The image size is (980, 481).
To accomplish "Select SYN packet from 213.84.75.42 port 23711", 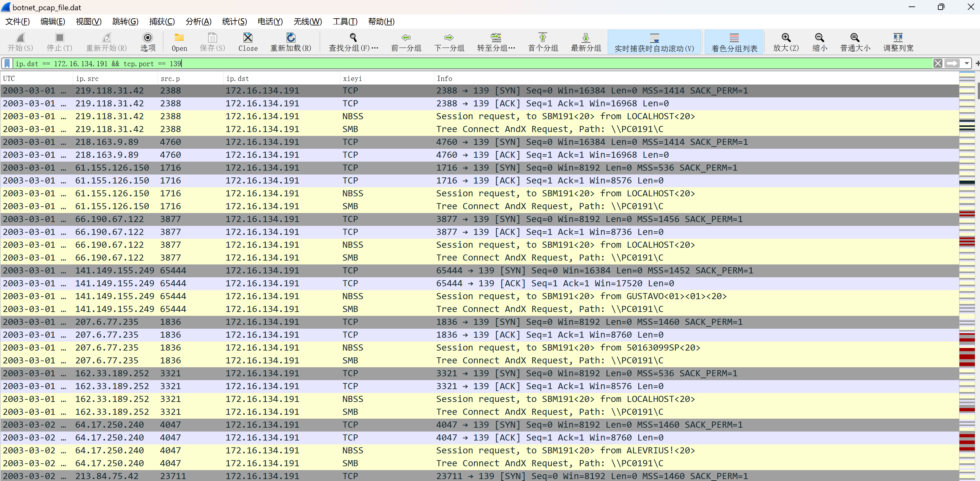I will click(479, 476).
